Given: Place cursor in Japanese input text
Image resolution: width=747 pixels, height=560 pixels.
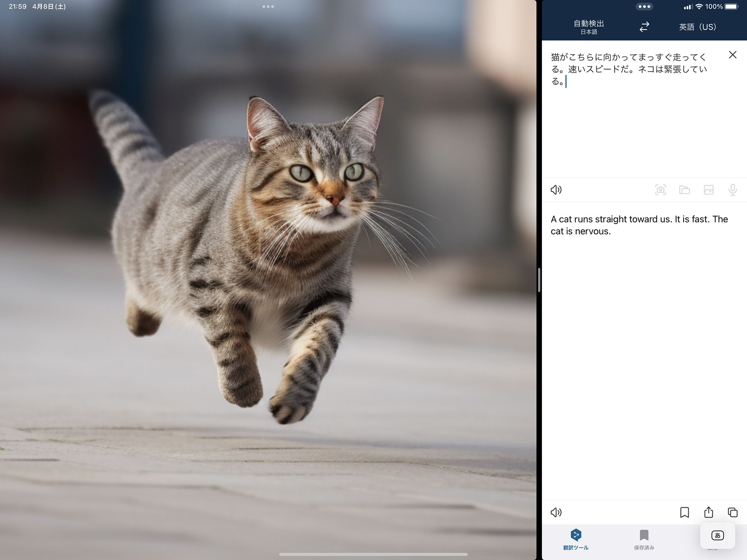Looking at the screenshot, I should pos(628,69).
